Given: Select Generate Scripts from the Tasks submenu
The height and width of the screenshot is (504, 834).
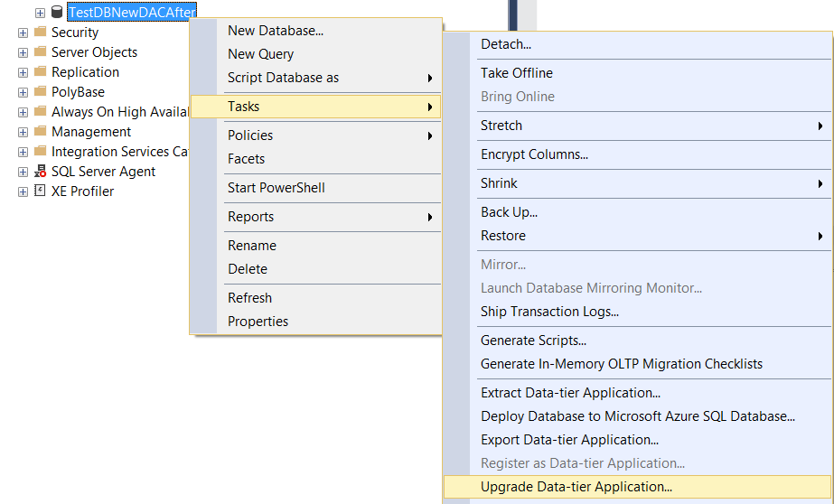Looking at the screenshot, I should click(533, 341).
